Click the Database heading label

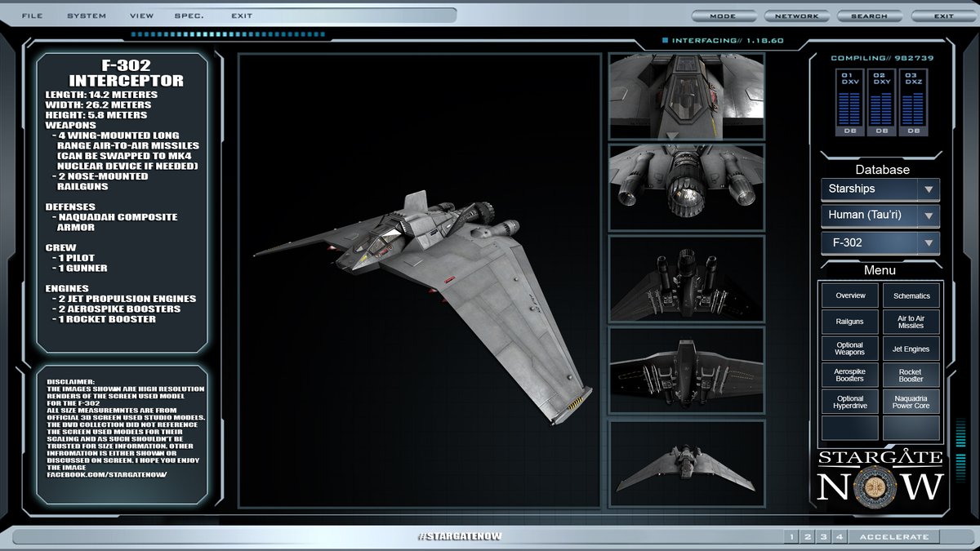(882, 170)
